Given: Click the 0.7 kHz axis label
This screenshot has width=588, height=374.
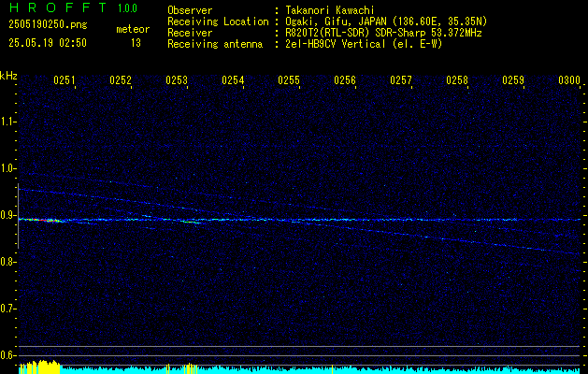Looking at the screenshot, I should [x=7, y=309].
